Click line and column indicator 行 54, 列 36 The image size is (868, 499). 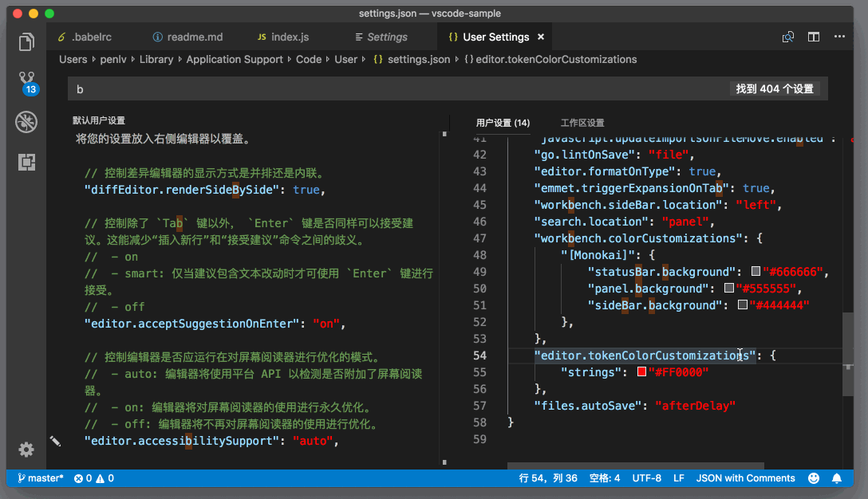tap(548, 478)
